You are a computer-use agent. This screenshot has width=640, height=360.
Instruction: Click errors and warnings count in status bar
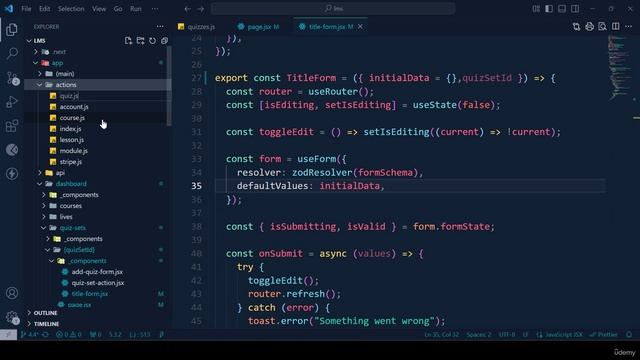point(69,334)
